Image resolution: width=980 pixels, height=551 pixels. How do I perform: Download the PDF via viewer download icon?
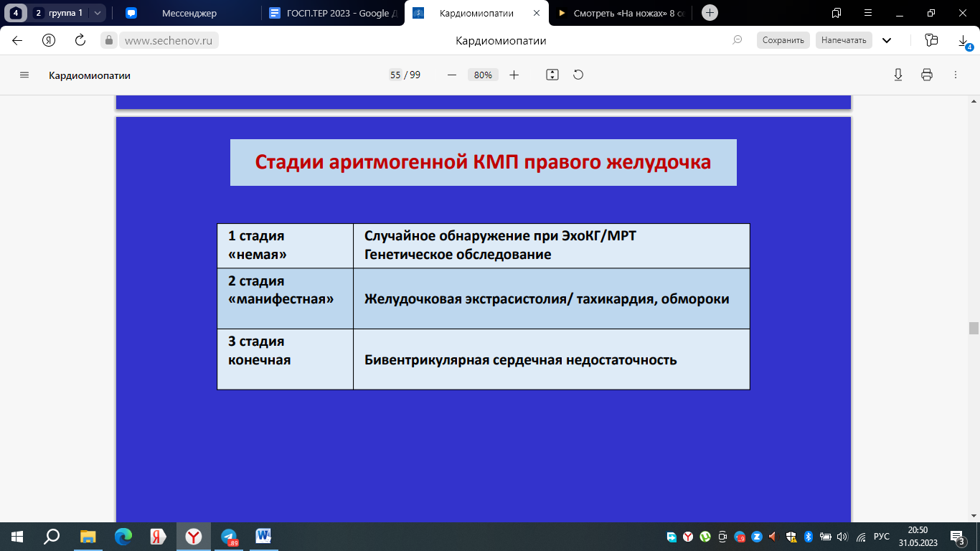tap(897, 75)
